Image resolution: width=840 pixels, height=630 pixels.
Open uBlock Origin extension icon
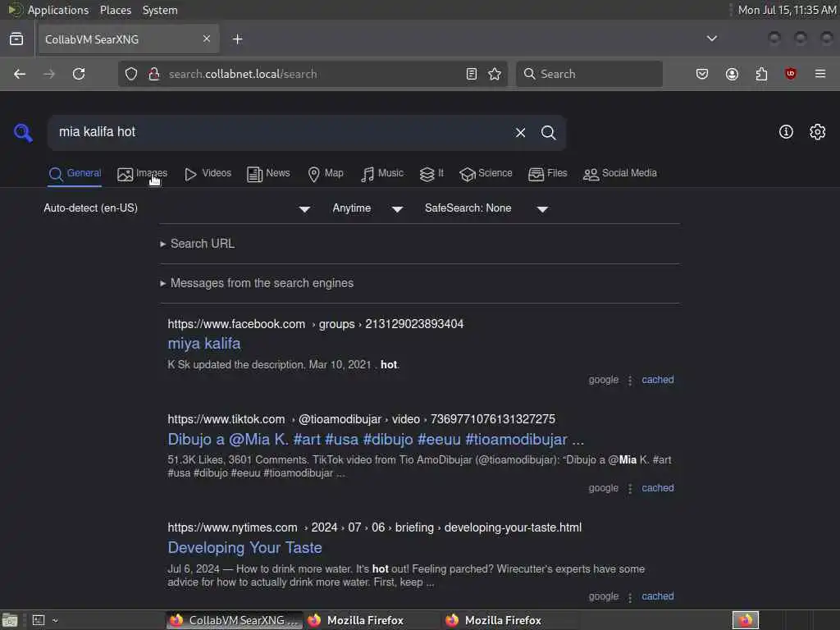(790, 74)
